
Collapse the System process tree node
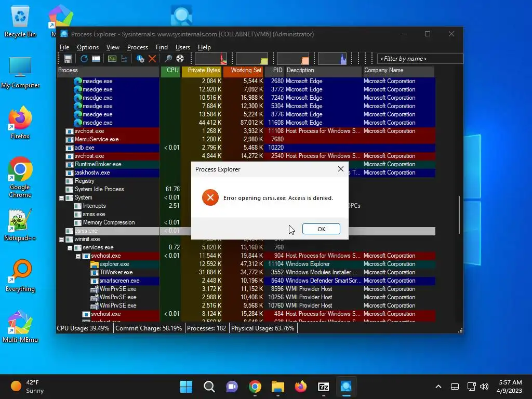point(61,198)
